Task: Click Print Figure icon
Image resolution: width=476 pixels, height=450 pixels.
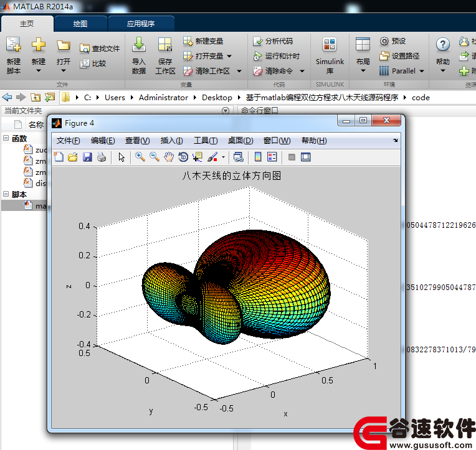Action: click(x=102, y=157)
